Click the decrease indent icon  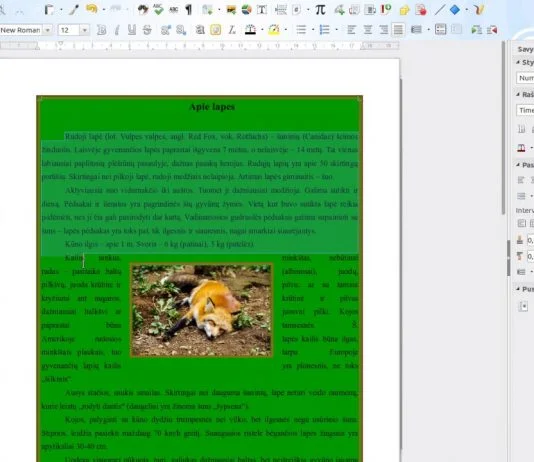[492, 30]
